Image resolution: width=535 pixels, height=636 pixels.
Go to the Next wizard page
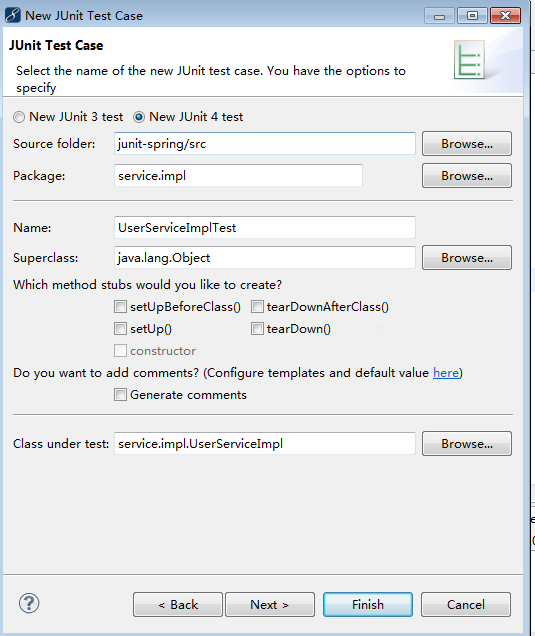[x=270, y=605]
